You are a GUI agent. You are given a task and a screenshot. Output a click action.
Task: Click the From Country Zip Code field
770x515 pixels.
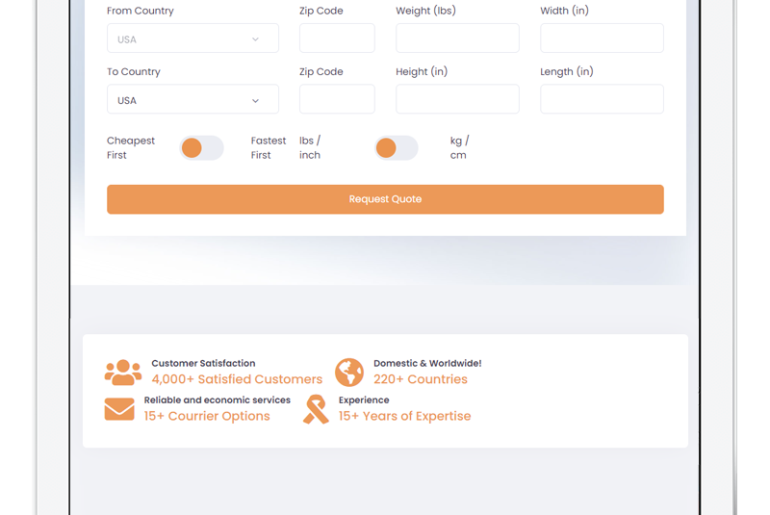[x=336, y=39]
